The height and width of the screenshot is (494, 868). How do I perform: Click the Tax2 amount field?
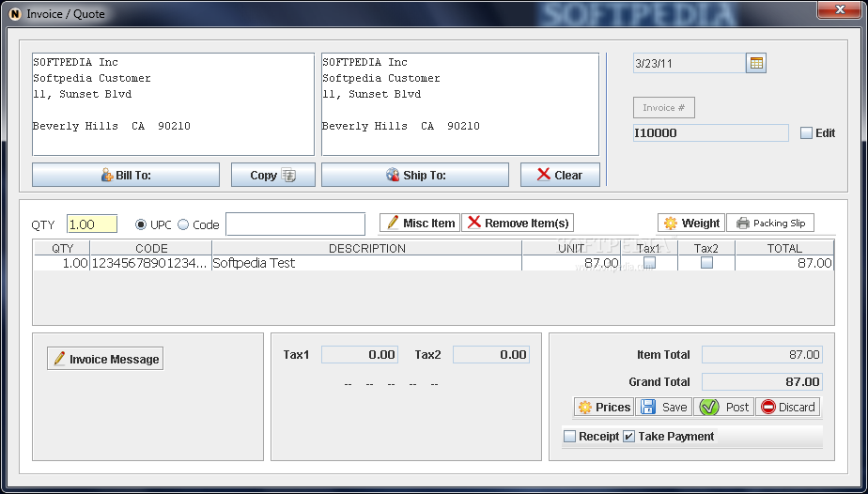coord(491,355)
